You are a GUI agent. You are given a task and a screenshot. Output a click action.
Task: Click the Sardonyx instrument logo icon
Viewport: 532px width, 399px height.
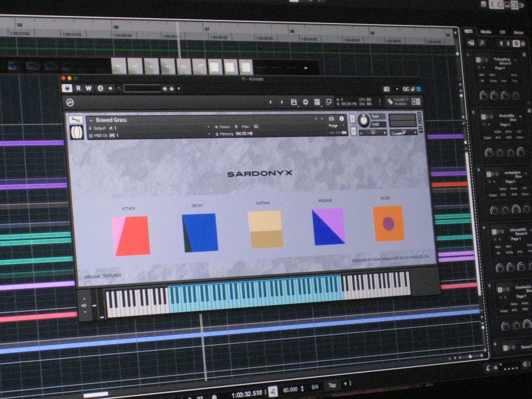[x=76, y=133]
